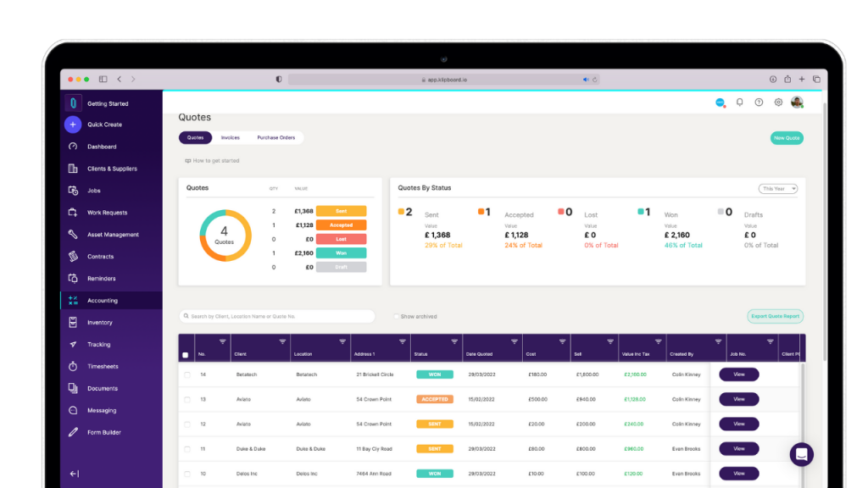868x488 pixels.
Task: Click the browser share icon
Action: coord(787,79)
